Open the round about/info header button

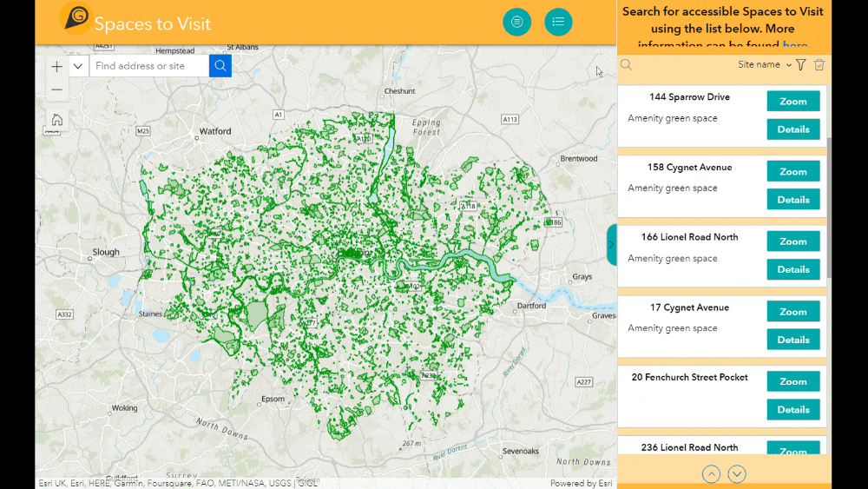point(517,23)
